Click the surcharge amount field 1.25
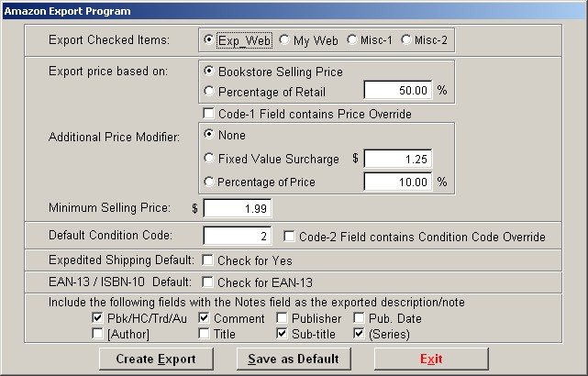Screen dimensions: 588x376 click(x=397, y=159)
